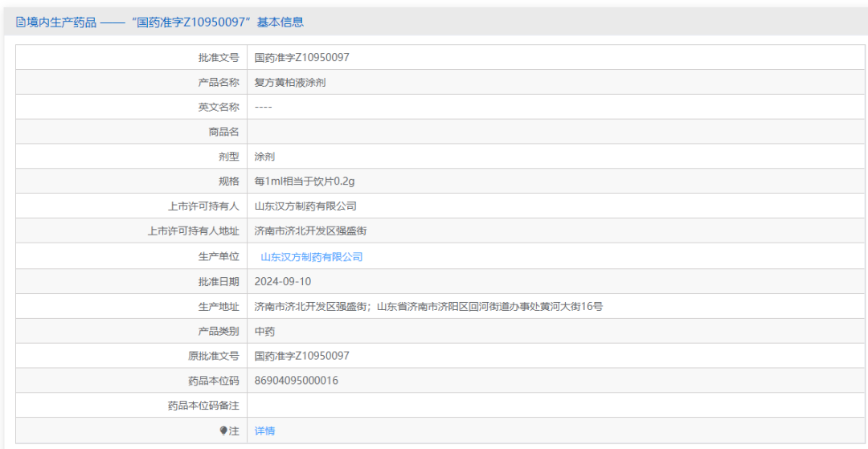Click the approval date 2024-09-10
Screen dimensions: 868x449
click(x=282, y=281)
